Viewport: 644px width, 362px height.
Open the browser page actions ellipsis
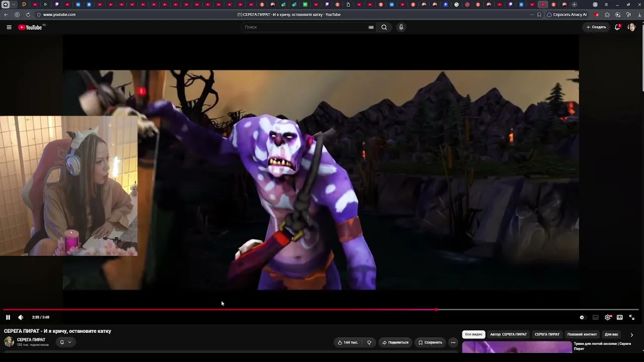tap(532, 15)
